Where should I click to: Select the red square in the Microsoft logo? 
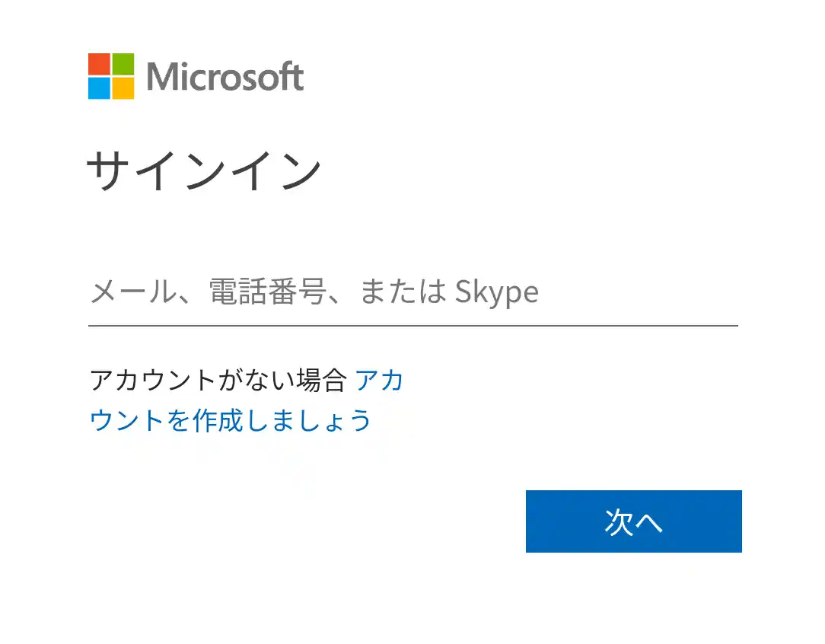[100, 65]
